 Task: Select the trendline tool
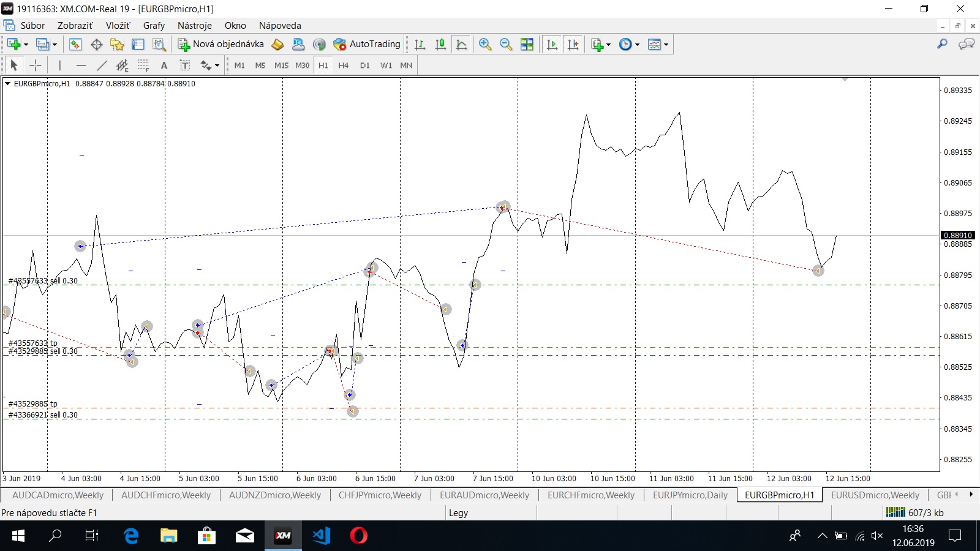click(x=102, y=66)
